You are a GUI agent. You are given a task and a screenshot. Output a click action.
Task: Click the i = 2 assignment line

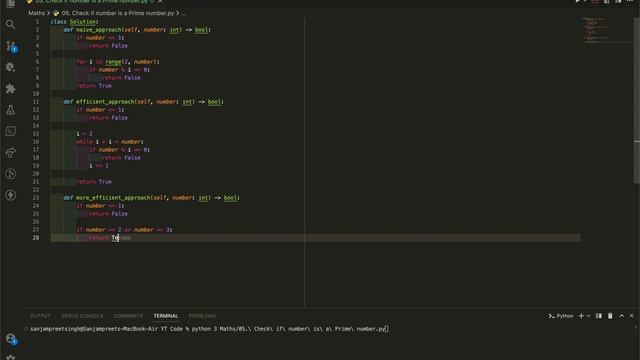tap(84, 133)
